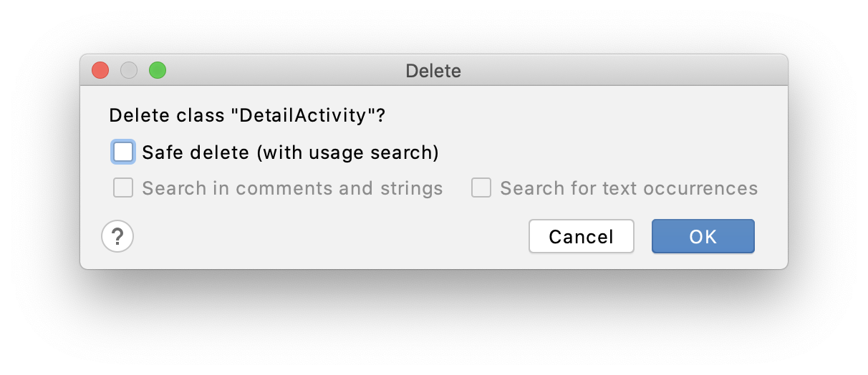Viewport: 868px width, 375px height.
Task: Enable Safe delete with usage search checkbox
Action: click(x=123, y=152)
